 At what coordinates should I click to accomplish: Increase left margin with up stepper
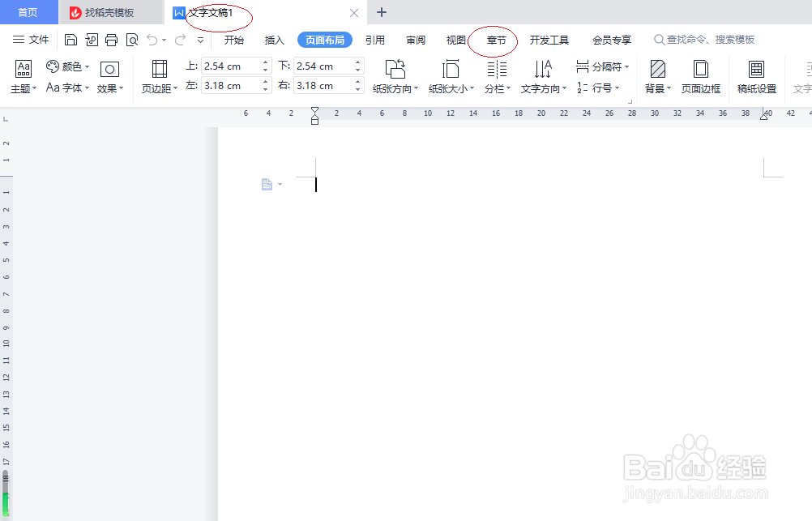point(265,82)
